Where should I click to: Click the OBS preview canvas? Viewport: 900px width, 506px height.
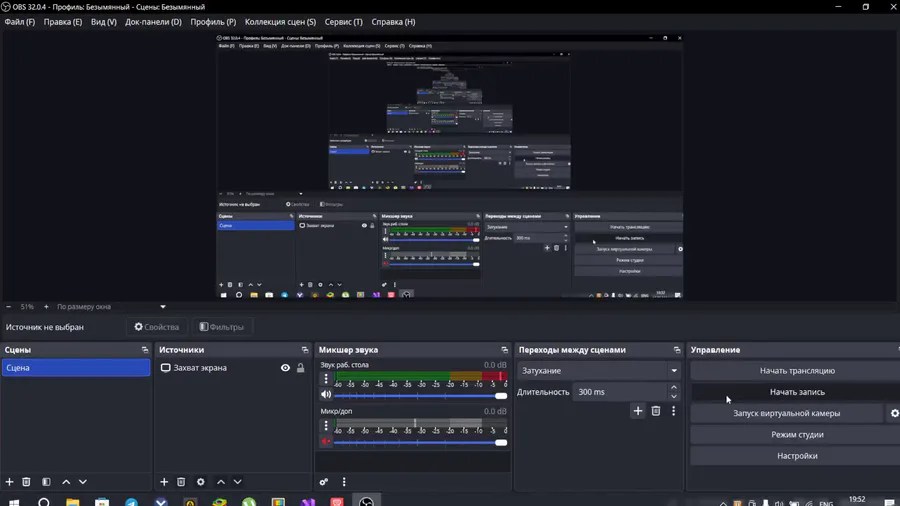[449, 166]
